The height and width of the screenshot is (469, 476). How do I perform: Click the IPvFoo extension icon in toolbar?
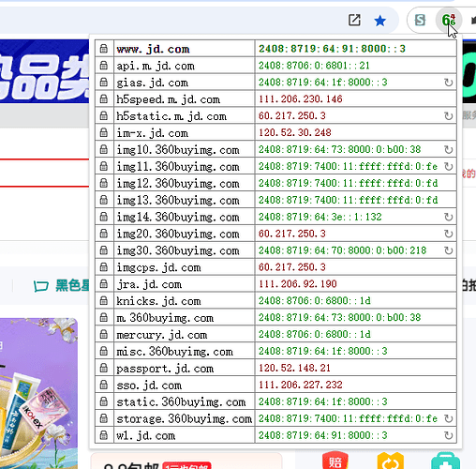pyautogui.click(x=449, y=21)
